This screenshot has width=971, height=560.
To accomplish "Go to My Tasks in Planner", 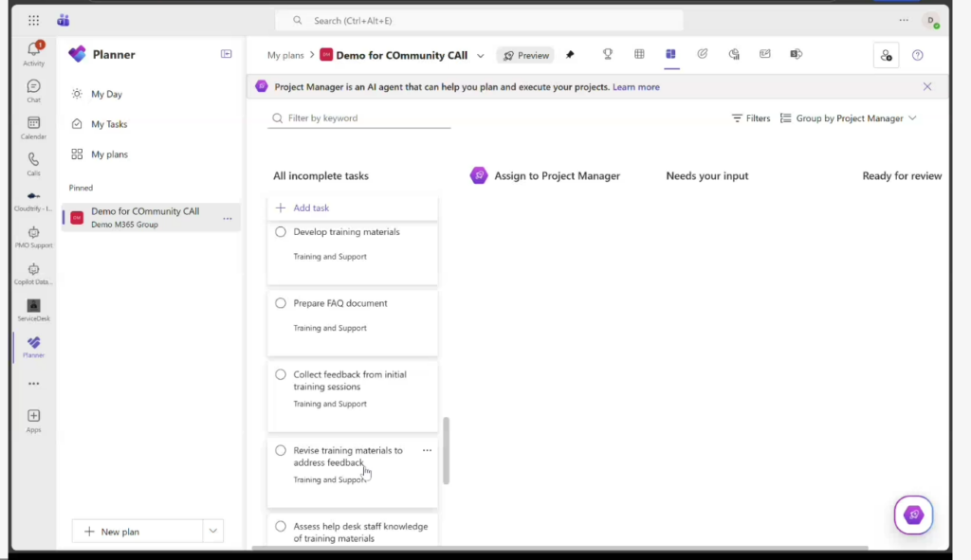I will point(108,124).
